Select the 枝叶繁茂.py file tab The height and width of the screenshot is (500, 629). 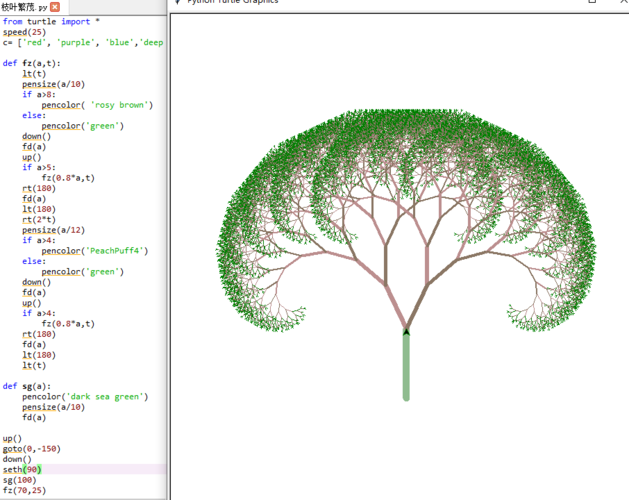tap(24, 7)
